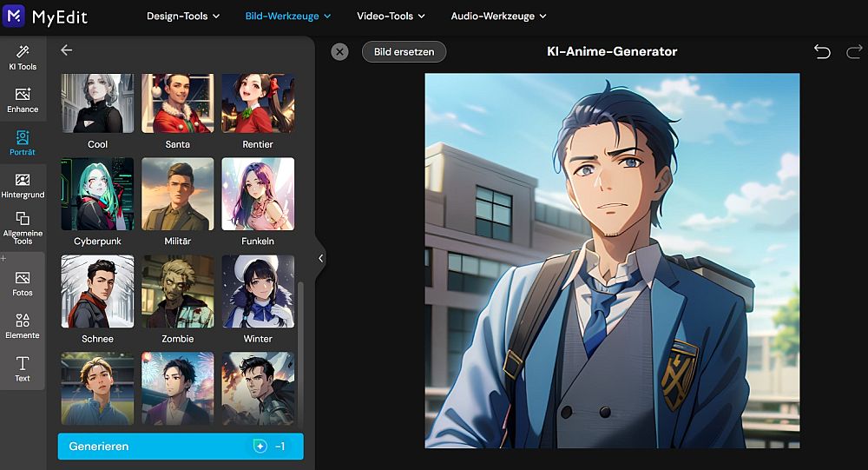Image resolution: width=868 pixels, height=470 pixels.
Task: Select the Text tool in sidebar
Action: coord(23,369)
